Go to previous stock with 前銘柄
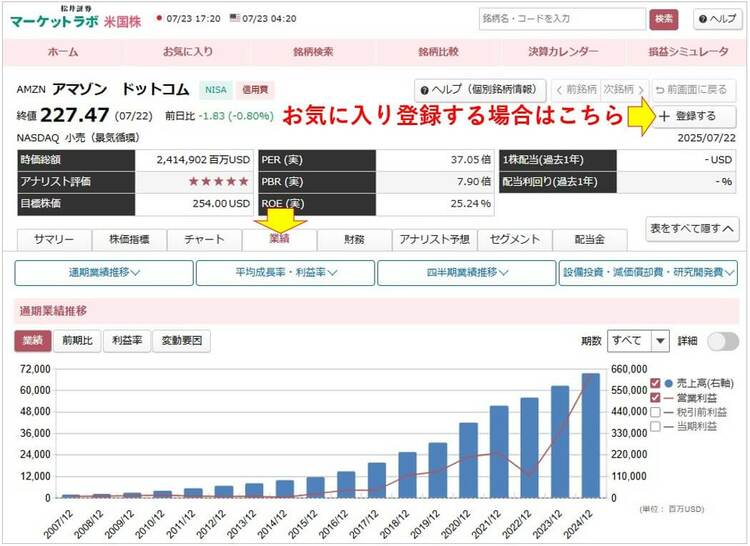This screenshot has width=750, height=546. 576,90
